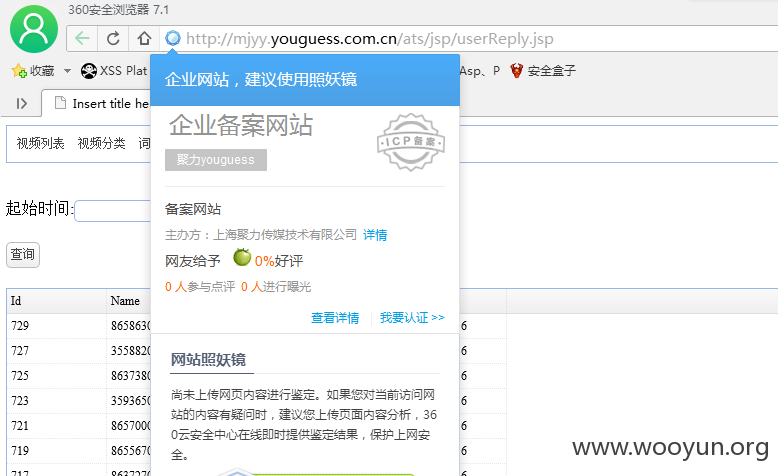Open the XSS Plat bookmark
This screenshot has height=476, width=778.
click(x=114, y=71)
